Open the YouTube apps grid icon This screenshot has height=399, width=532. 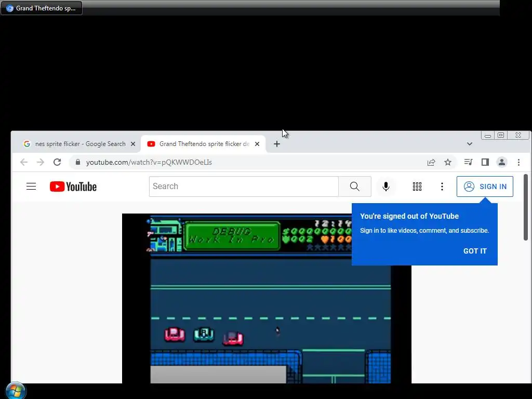coord(417,187)
